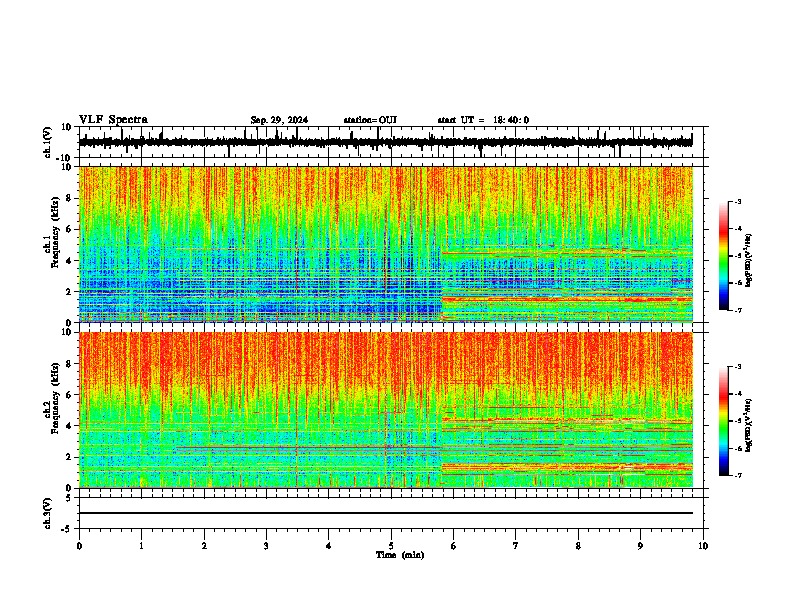Click the ch.1 spectrogram panel
This screenshot has width=792, height=612.
point(385,244)
